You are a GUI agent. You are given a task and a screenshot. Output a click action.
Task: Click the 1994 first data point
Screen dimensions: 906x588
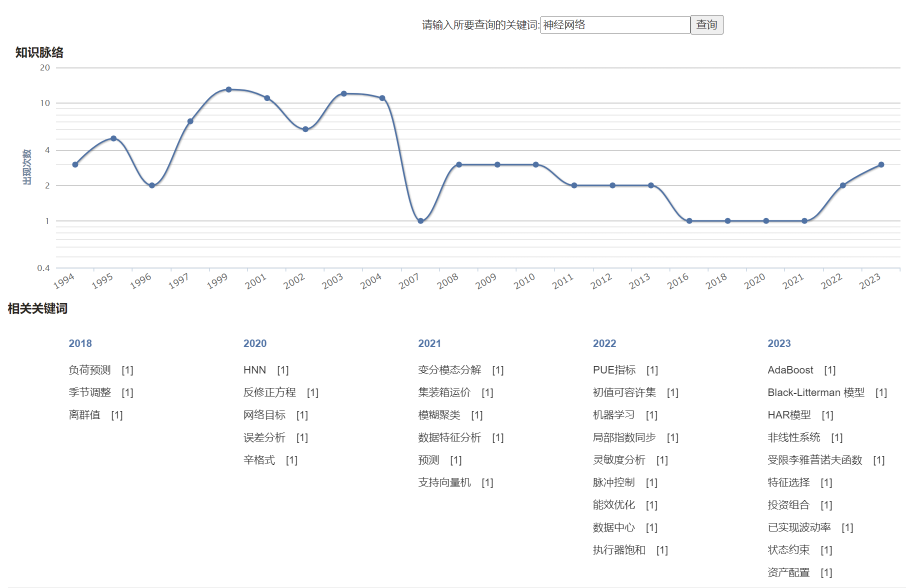[x=75, y=164]
